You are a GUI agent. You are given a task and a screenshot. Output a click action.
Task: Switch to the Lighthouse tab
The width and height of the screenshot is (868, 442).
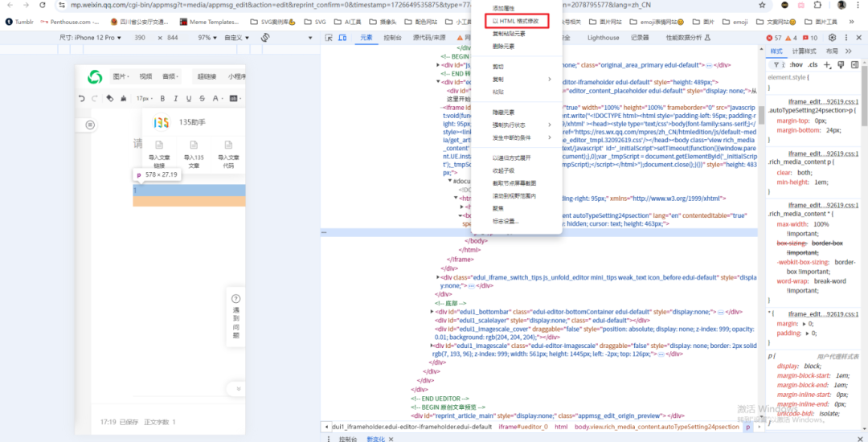[603, 38]
